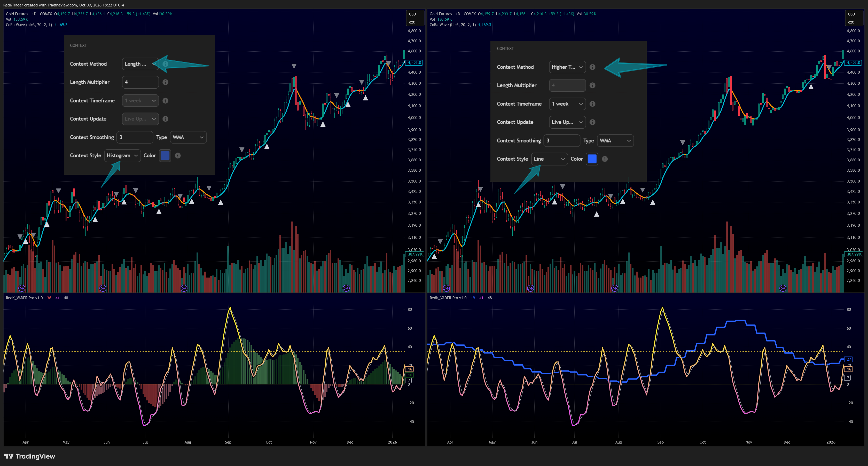Click the ozt unit label on left chart
The width and height of the screenshot is (868, 466).
(x=412, y=22)
